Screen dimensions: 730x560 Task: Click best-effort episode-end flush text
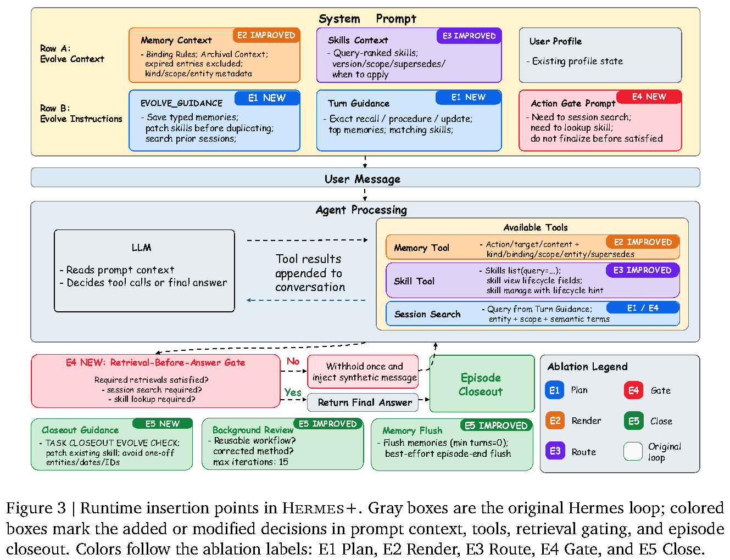pyautogui.click(x=448, y=453)
